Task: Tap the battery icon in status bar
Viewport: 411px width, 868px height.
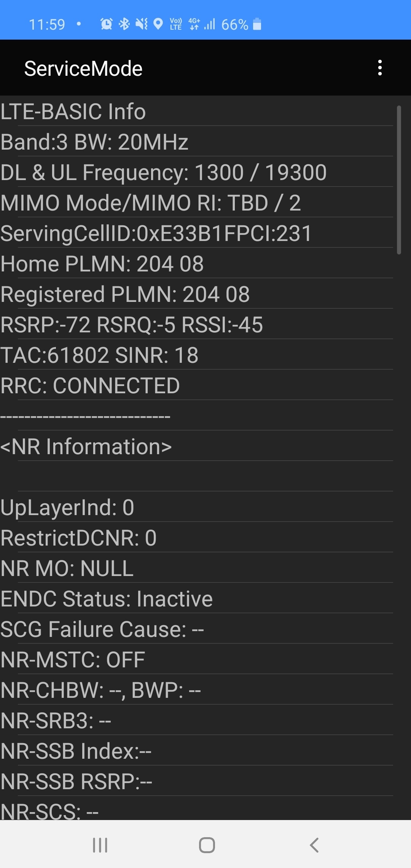Action: click(x=257, y=24)
